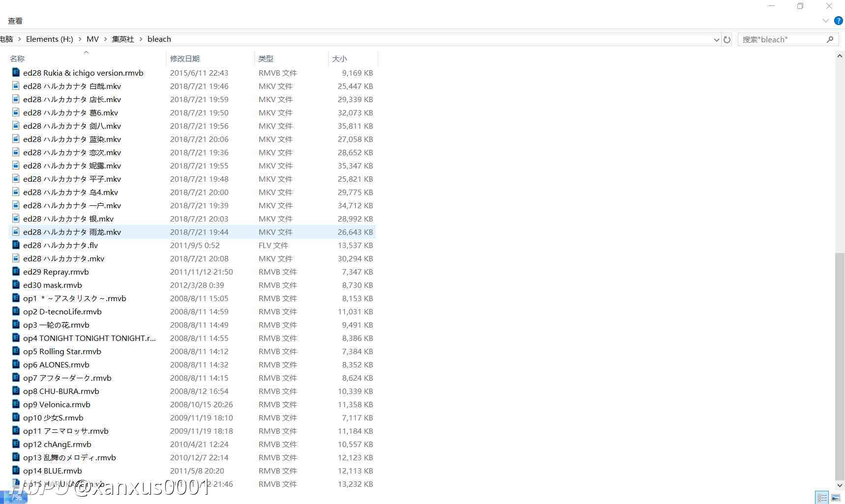
Task: Select icon beside ed28 ハルカカナタ 银.mkv
Action: pos(16,218)
